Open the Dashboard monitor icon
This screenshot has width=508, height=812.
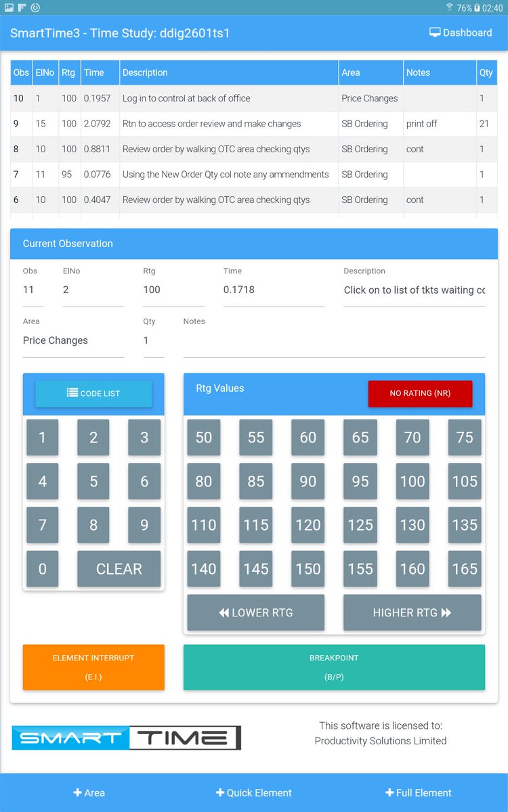435,32
